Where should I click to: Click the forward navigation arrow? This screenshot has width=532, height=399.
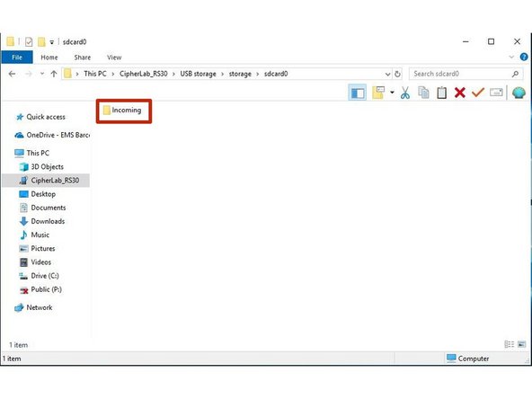pyautogui.click(x=29, y=74)
